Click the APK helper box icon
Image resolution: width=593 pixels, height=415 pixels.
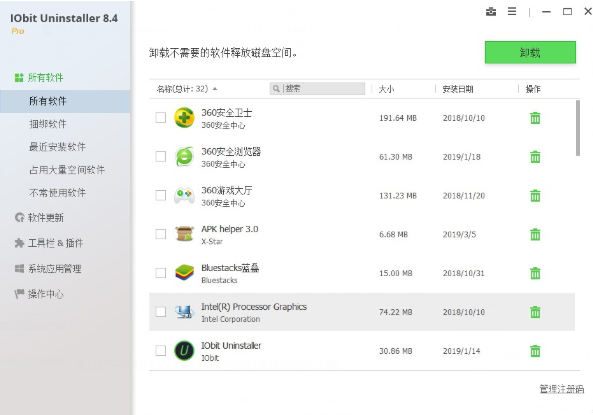point(184,234)
